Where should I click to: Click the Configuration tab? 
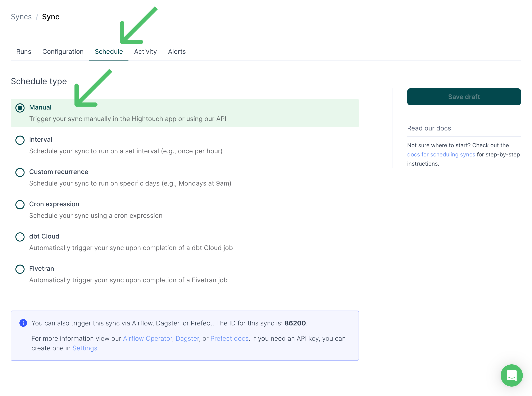(63, 52)
